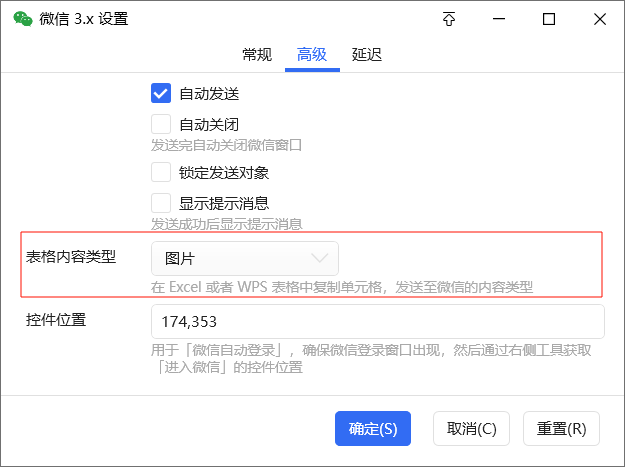Turn on 显示提示消息 checkbox
This screenshot has height=467, width=625.
click(x=161, y=203)
